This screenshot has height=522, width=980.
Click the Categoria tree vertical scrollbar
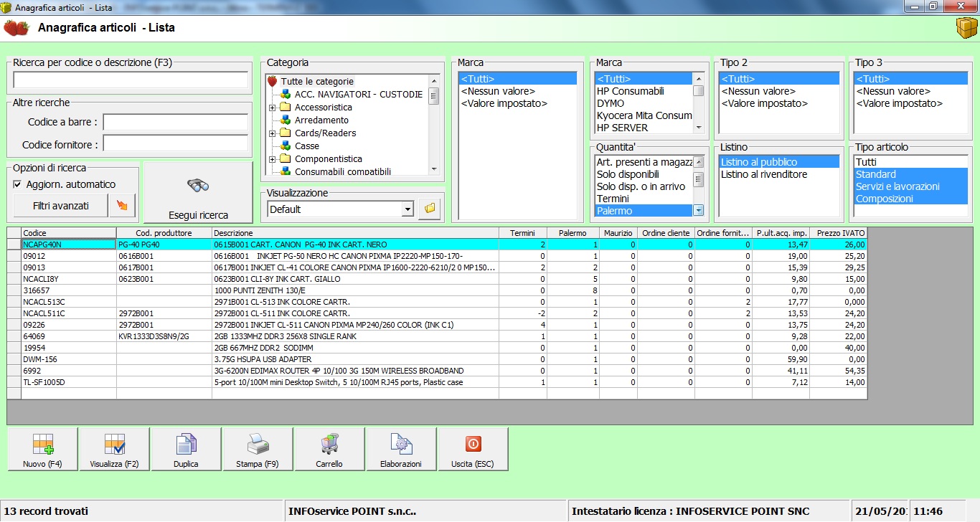(x=433, y=125)
